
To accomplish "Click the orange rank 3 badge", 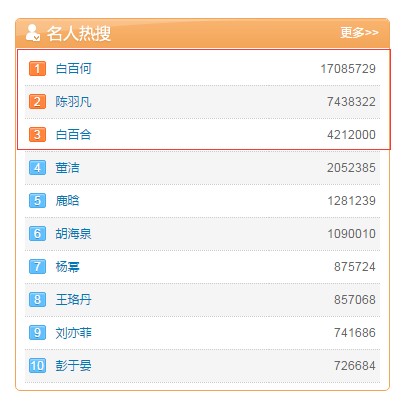I will 37,135.
